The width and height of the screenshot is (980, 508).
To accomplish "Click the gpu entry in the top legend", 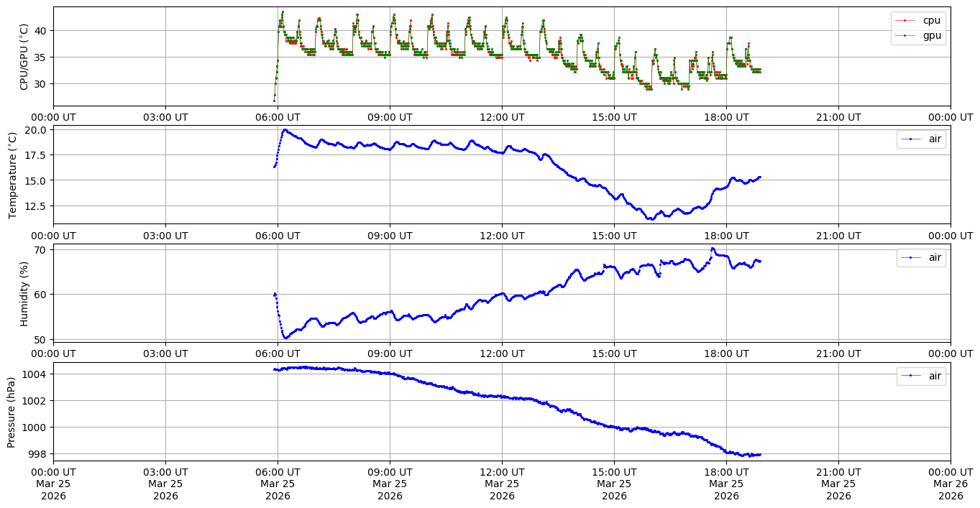I will (x=932, y=34).
